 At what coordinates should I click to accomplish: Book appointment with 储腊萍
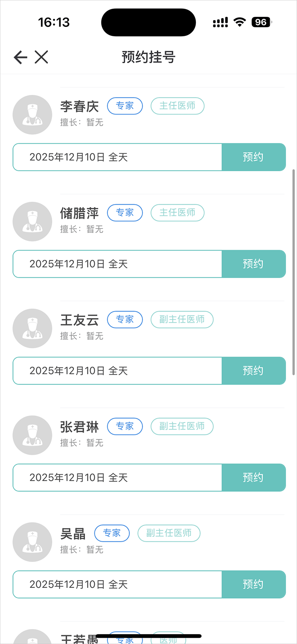(x=253, y=264)
